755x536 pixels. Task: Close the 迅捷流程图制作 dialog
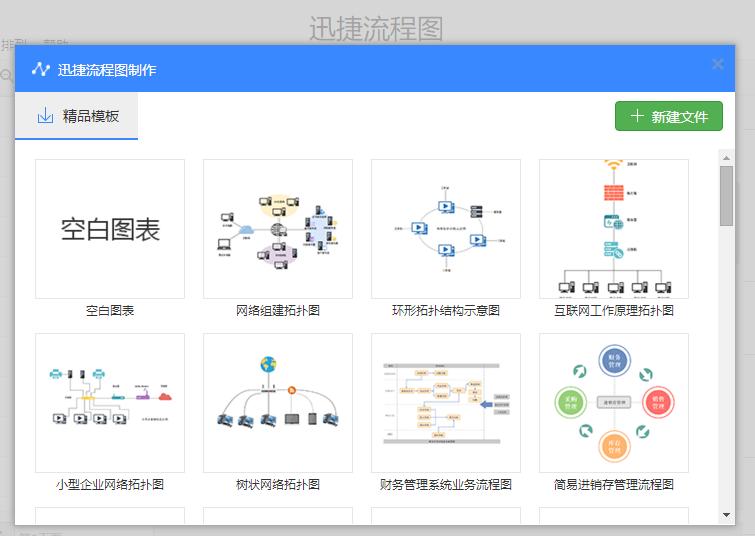coord(717,64)
